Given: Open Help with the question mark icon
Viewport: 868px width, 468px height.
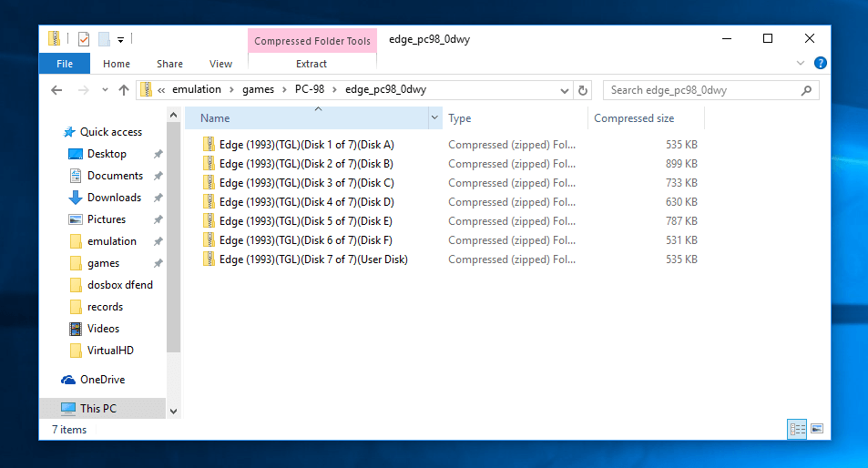Looking at the screenshot, I should pos(821,63).
